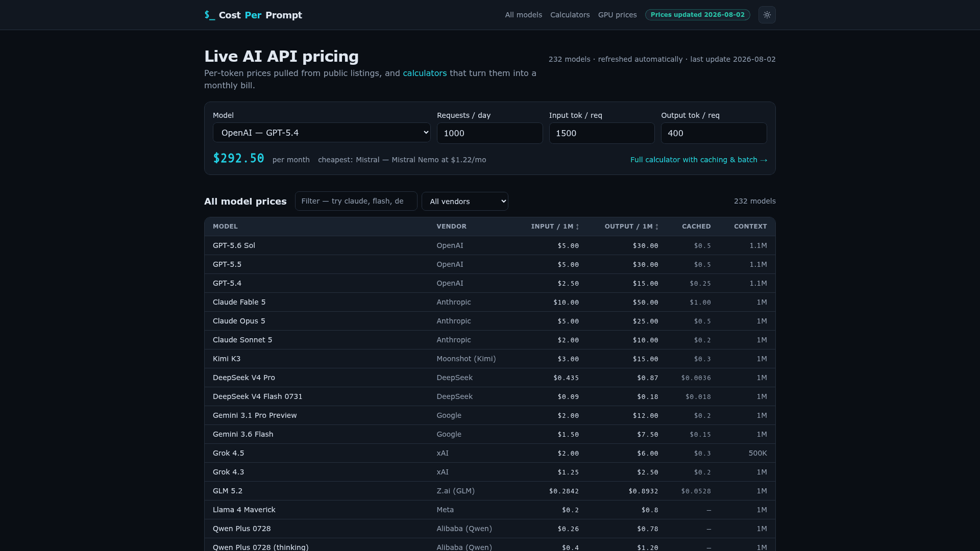This screenshot has height=551, width=980.
Task: Click the $0.018 cached price for DeepSeek V4 Flash
Action: pos(698,397)
